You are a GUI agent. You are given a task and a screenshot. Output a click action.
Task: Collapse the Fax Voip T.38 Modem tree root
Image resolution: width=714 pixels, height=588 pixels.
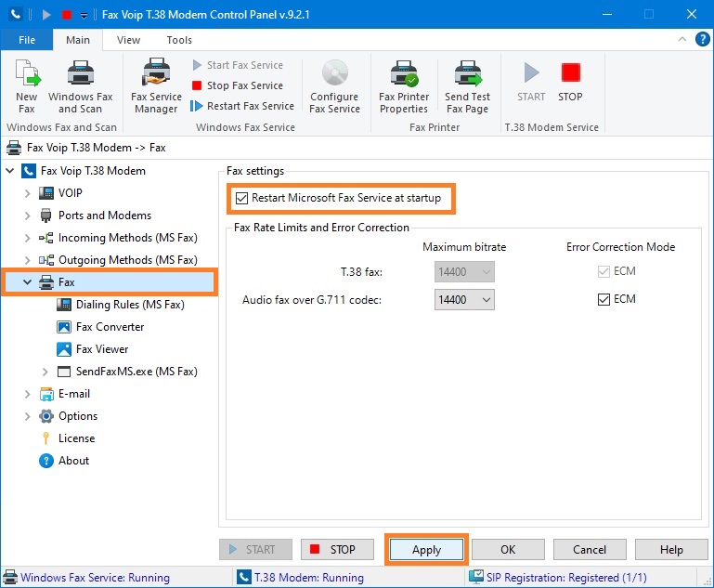point(10,171)
